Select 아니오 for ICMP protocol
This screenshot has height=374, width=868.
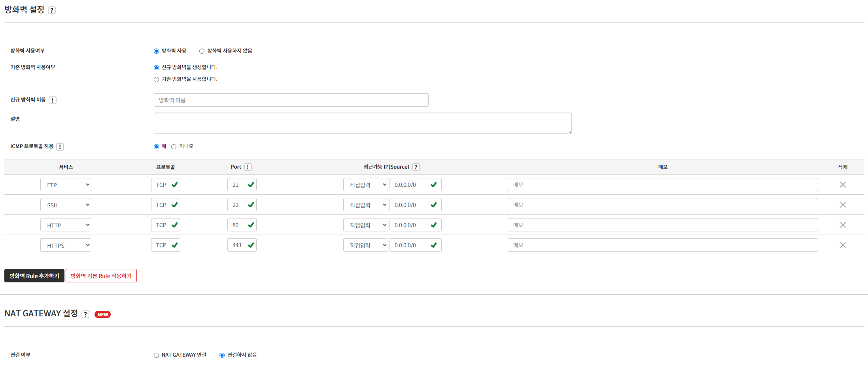tap(174, 147)
